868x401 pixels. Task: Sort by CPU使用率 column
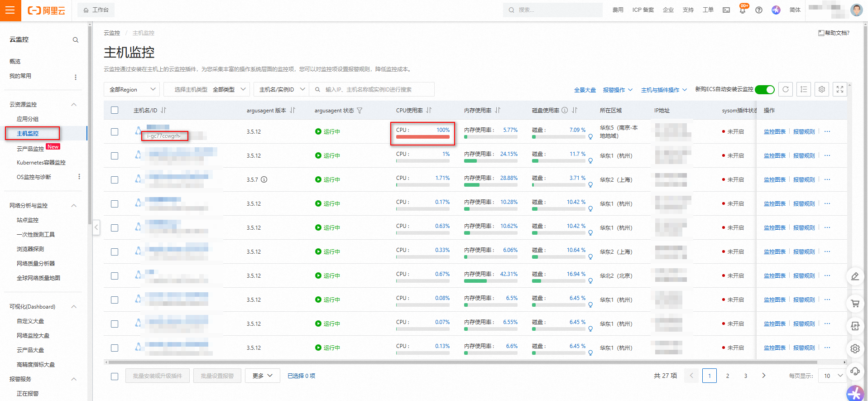(x=429, y=110)
